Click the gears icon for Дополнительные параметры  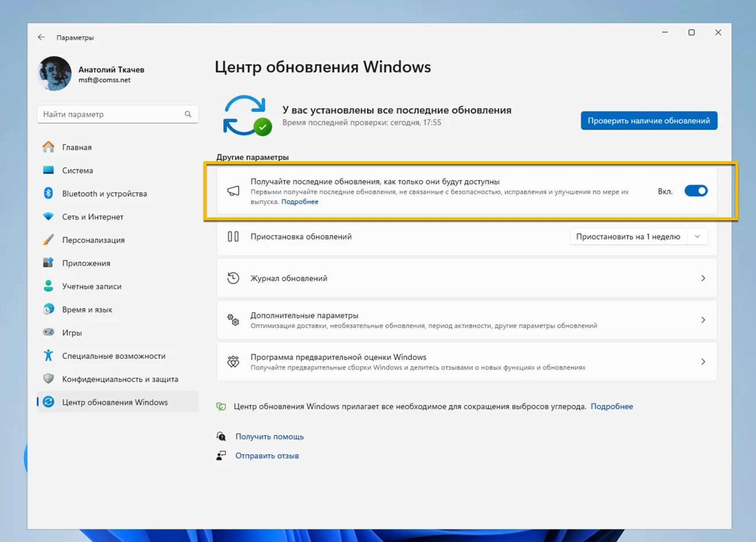[x=233, y=320]
